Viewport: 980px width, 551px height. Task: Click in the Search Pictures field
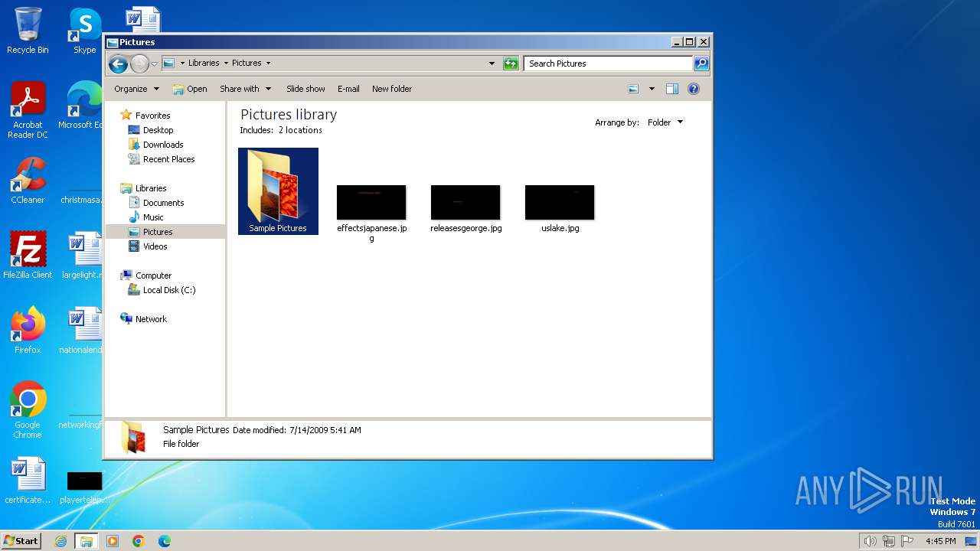pyautogui.click(x=609, y=64)
